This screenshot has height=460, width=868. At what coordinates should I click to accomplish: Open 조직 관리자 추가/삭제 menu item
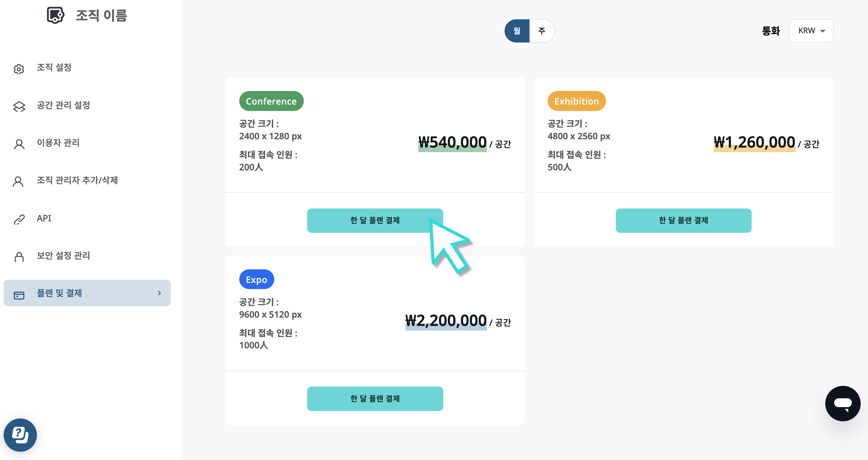point(77,180)
